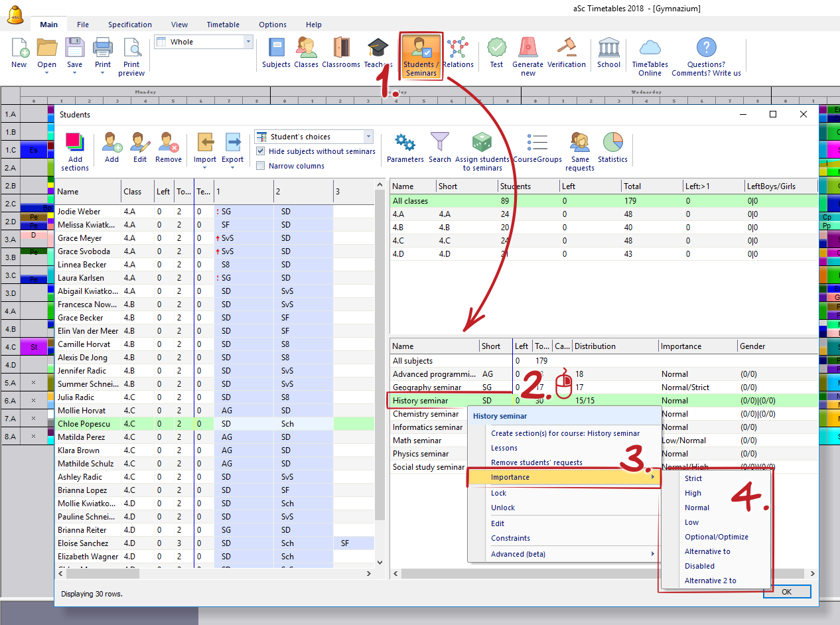The image size is (840, 625).
Task: Switch to the Specification ribbon tab
Action: 130,25
